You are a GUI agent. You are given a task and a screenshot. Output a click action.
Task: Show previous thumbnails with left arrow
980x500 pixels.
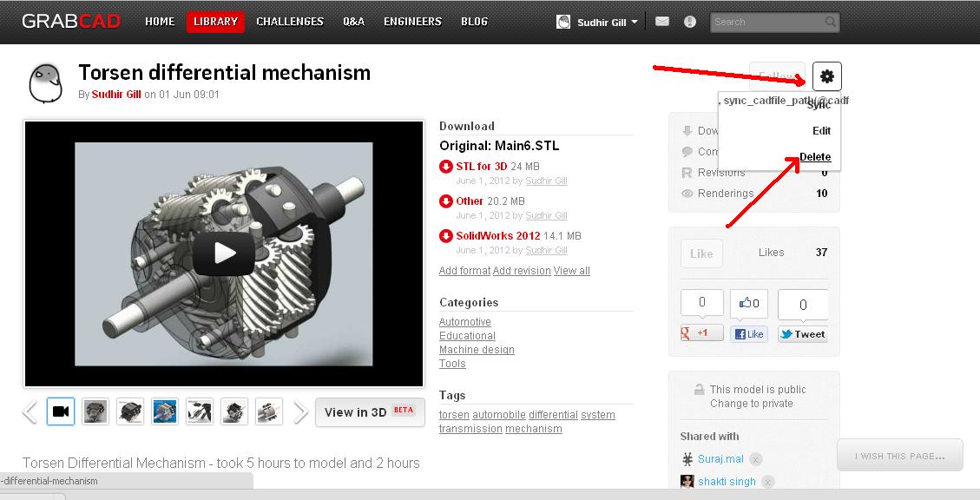tap(30, 411)
